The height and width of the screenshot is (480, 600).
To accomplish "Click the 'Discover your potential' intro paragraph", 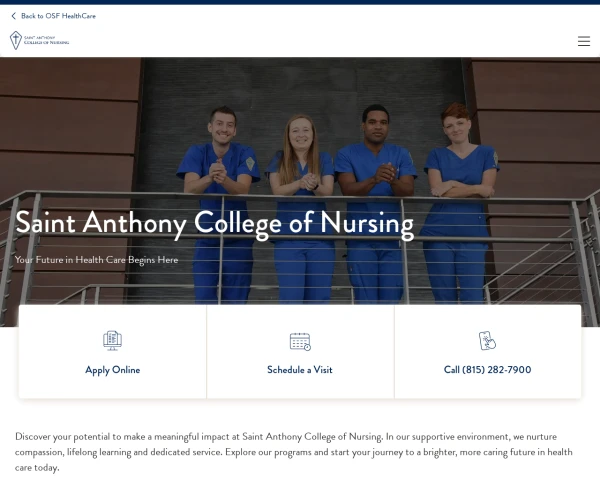I will click(x=294, y=452).
